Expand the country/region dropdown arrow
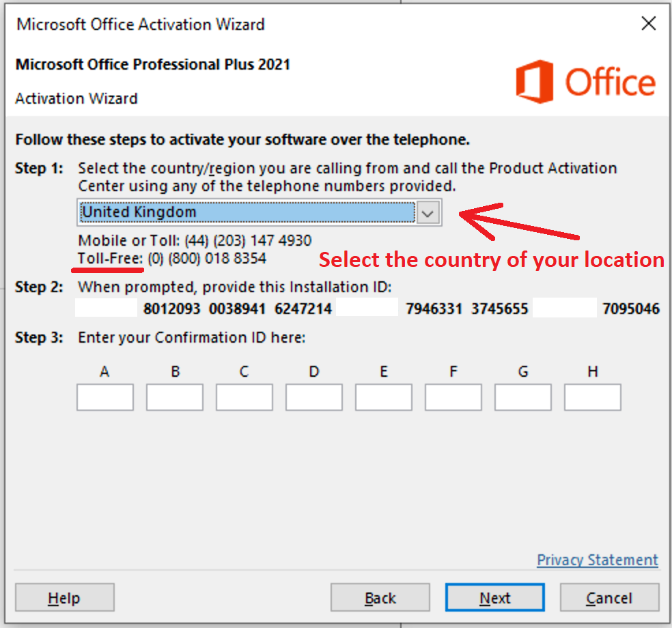Screen dimensions: 672x628 [428, 213]
